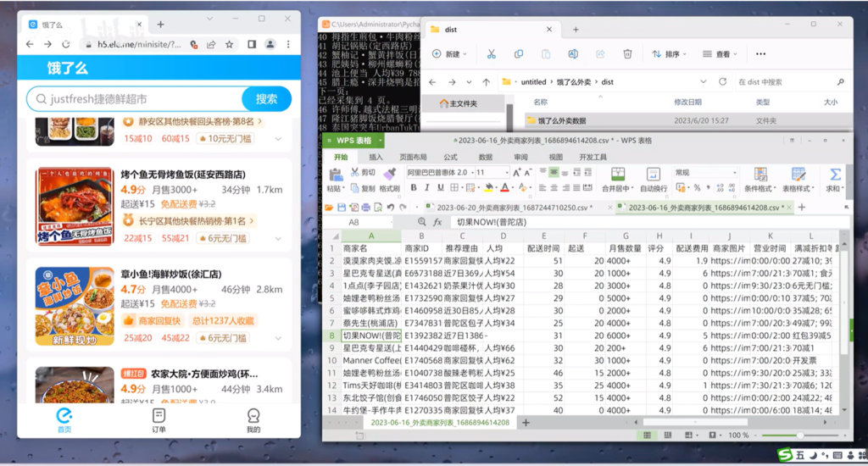
Task: Open the 查看 view dropdown in Explorer
Action: (x=720, y=53)
